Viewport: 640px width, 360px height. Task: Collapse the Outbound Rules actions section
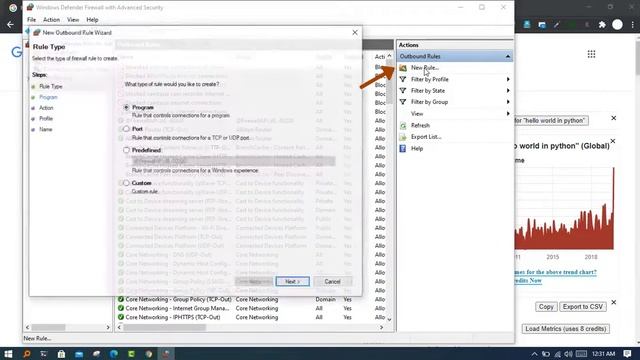point(507,56)
